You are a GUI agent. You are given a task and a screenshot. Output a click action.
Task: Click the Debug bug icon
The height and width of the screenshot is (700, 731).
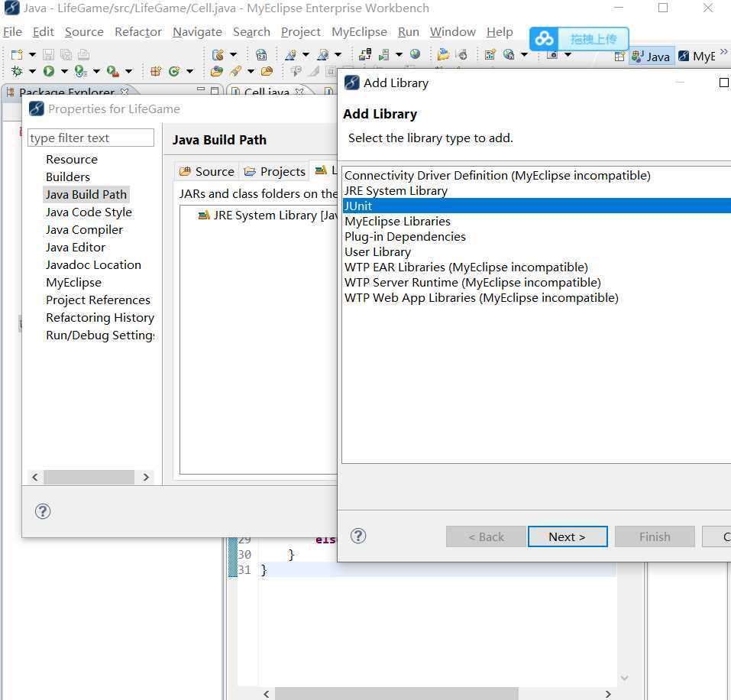pos(17,71)
